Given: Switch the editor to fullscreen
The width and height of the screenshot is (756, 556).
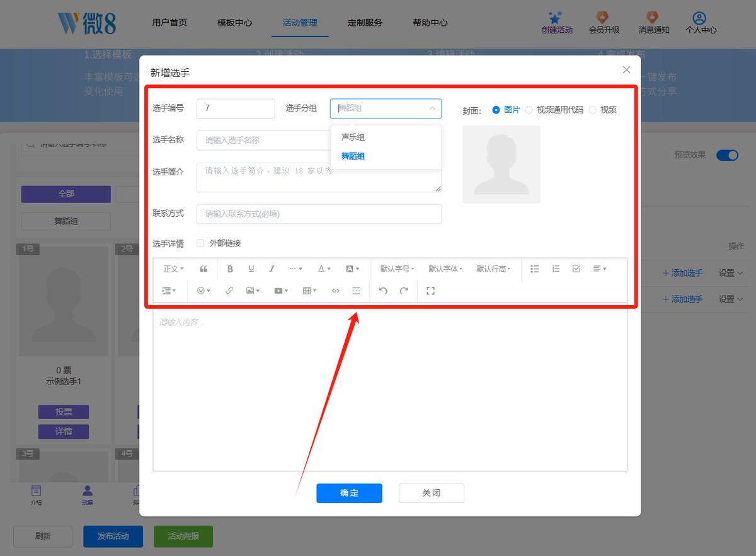Looking at the screenshot, I should click(x=431, y=291).
